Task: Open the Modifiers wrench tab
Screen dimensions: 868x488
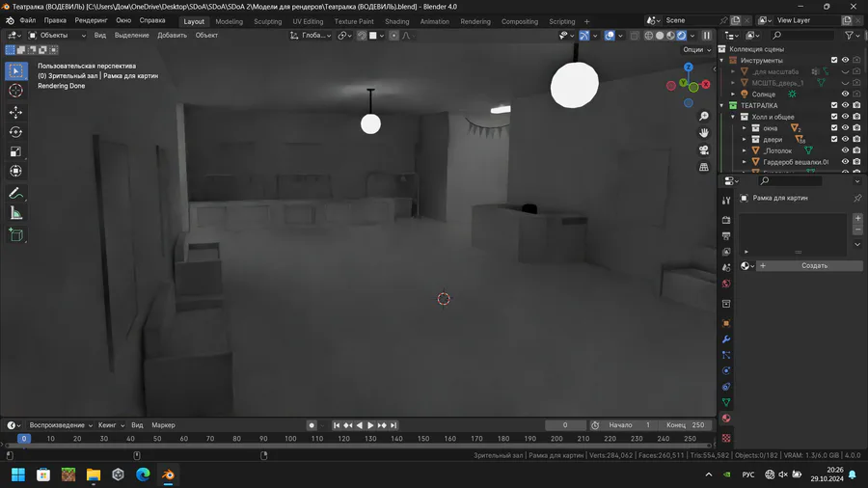Action: coord(726,339)
